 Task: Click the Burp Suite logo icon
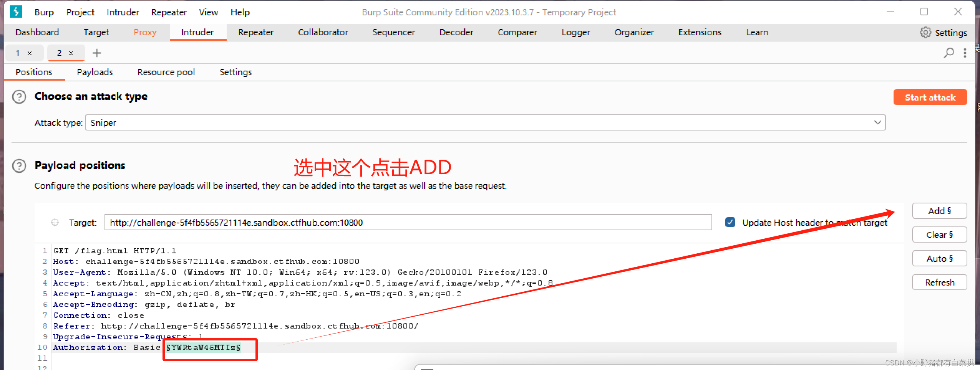15,12
